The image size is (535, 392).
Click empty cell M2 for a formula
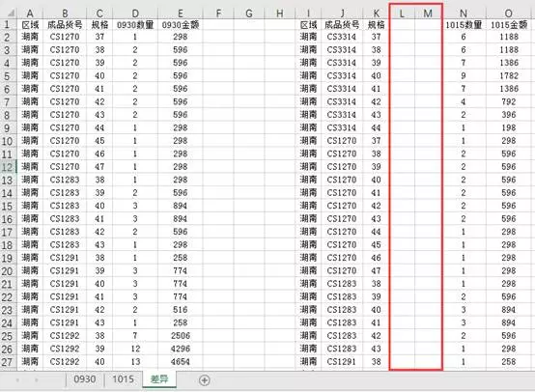pyautogui.click(x=428, y=37)
